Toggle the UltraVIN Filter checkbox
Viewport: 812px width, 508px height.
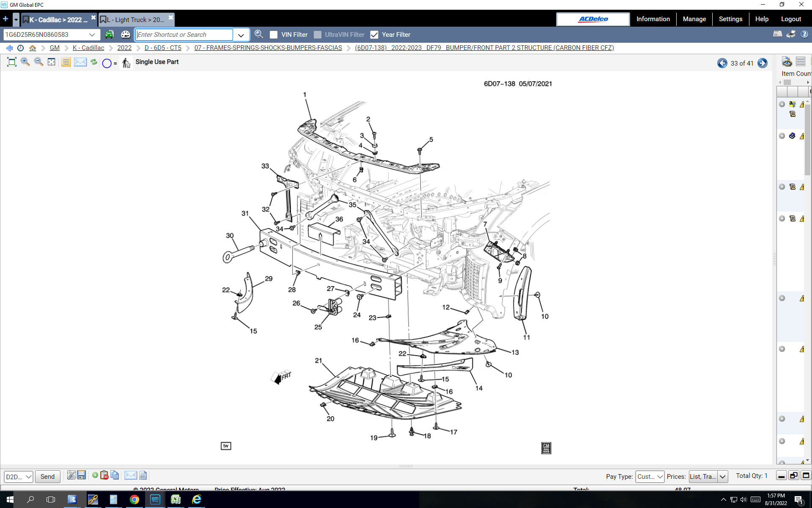(x=318, y=35)
